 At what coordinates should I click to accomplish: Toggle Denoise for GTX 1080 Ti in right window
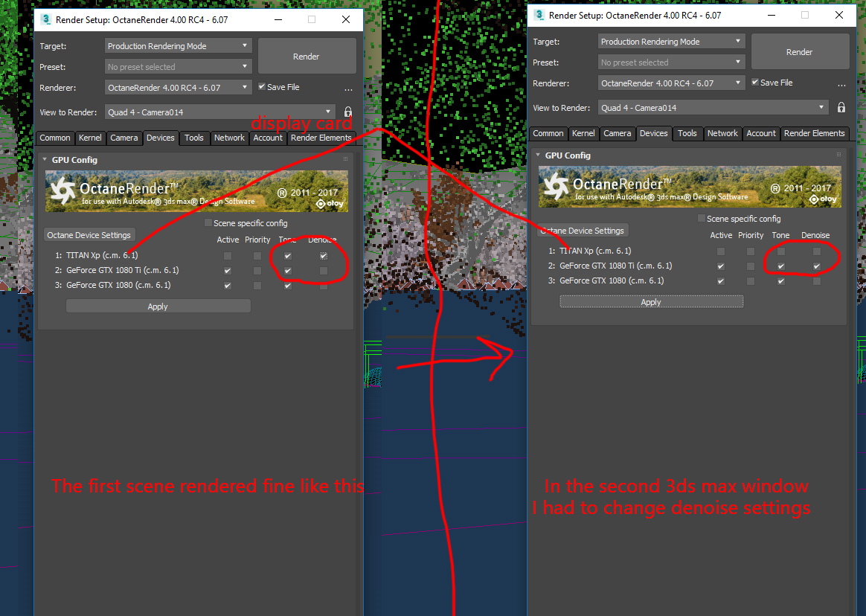[x=817, y=266]
